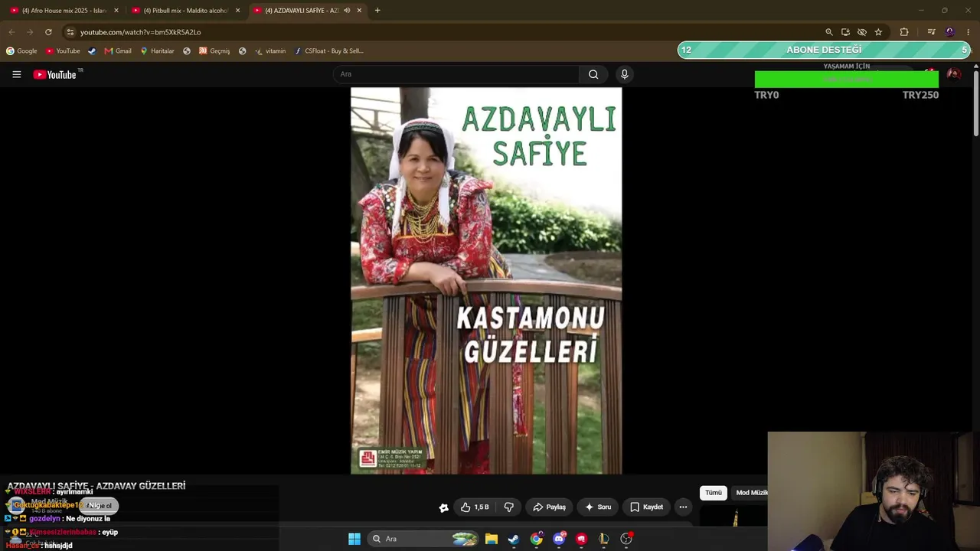Open the media controls icon

(x=931, y=32)
